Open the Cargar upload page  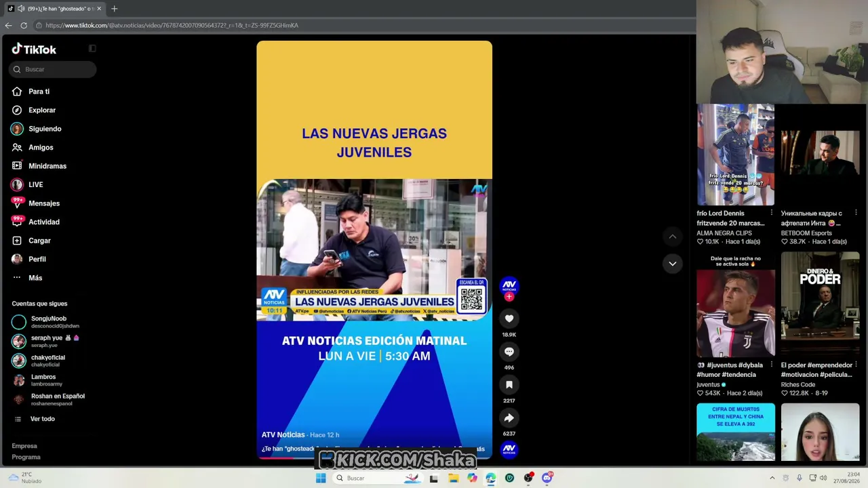point(31,241)
